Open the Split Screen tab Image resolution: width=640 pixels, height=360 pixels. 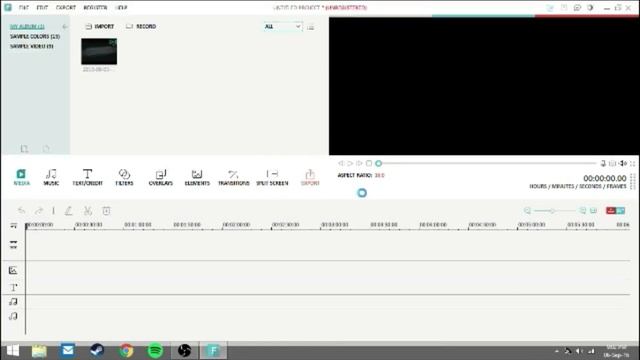[272, 178]
